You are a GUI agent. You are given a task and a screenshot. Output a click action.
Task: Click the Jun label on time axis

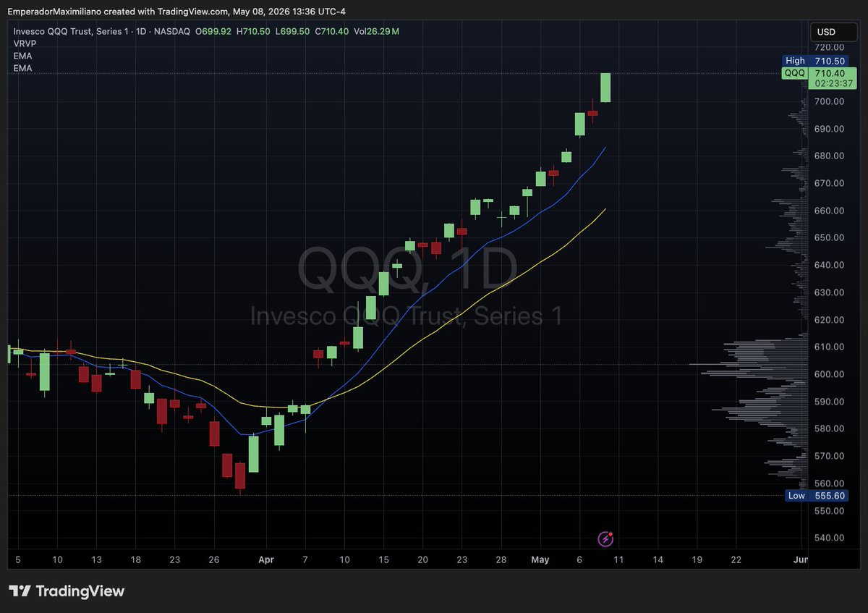801,559
